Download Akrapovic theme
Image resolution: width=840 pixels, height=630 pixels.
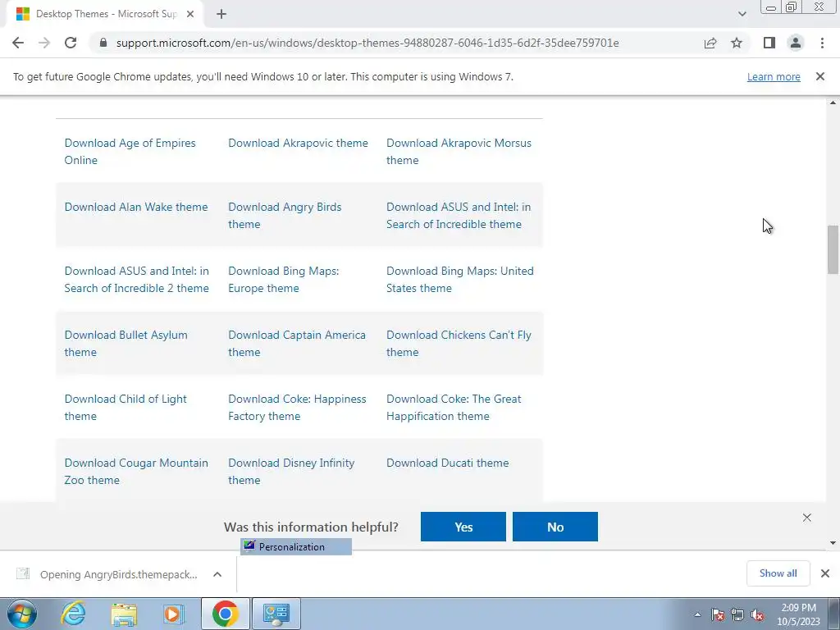pyautogui.click(x=298, y=143)
